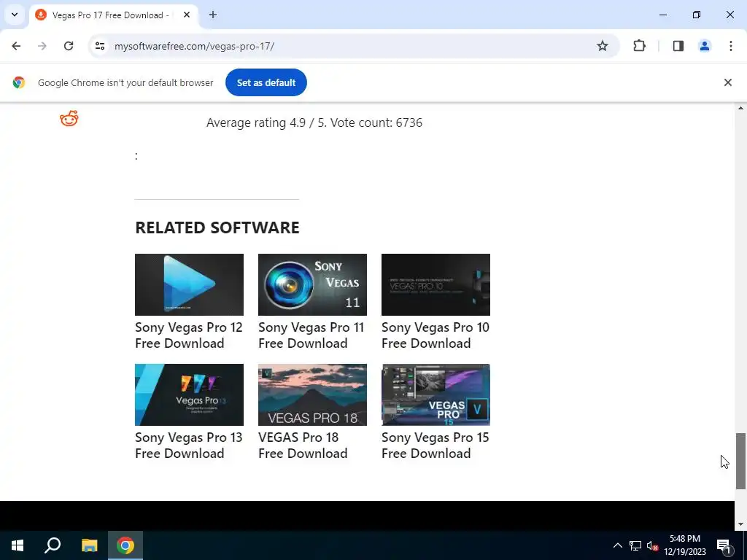Bookmark this page with the star icon

point(603,46)
